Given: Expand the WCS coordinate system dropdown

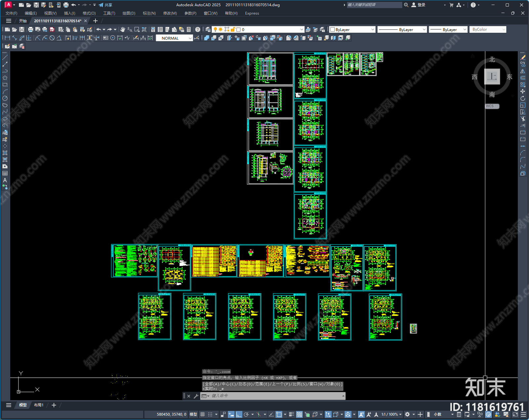Looking at the screenshot, I should pos(492,106).
